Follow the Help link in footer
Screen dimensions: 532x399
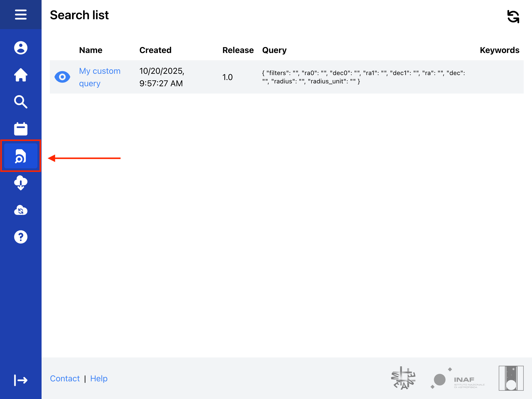(99, 378)
